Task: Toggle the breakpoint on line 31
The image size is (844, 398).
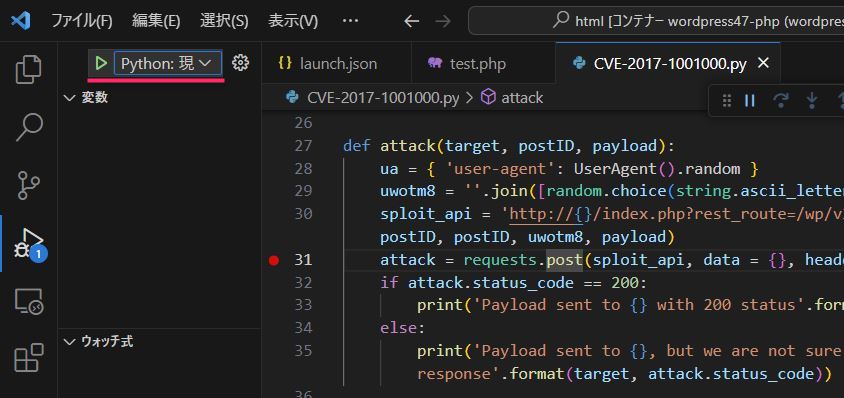Action: (x=275, y=260)
